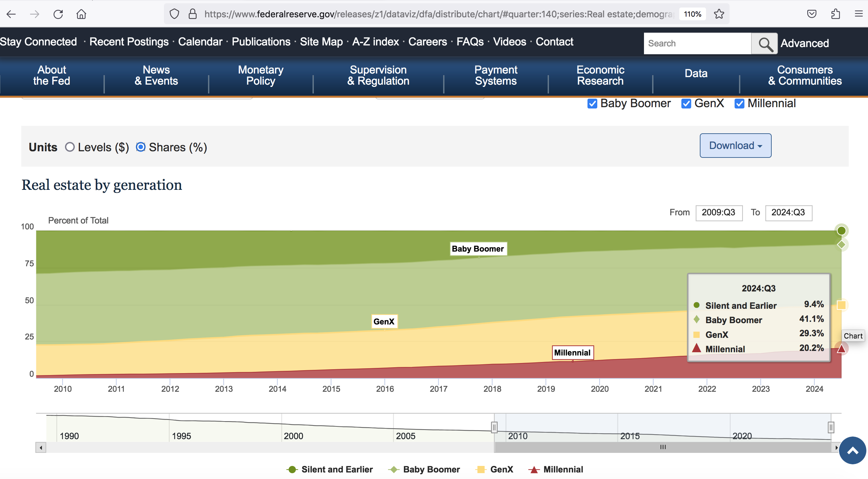Bookmark this page with the star
Image resolution: width=868 pixels, height=479 pixels.
click(719, 14)
